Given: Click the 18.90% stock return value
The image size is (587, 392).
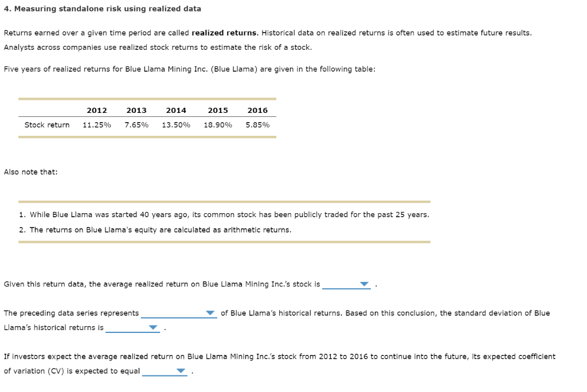Looking at the screenshot, I should (218, 124).
